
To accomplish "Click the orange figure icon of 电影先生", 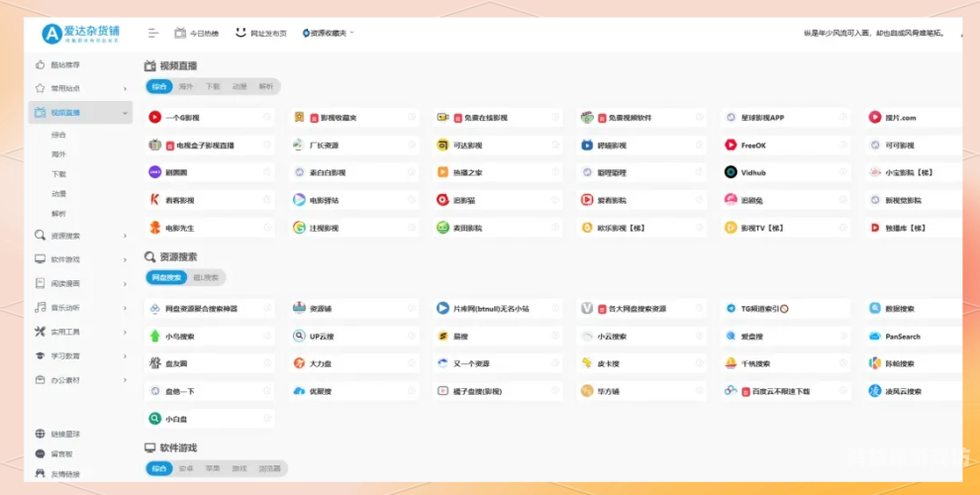I will pos(155,228).
